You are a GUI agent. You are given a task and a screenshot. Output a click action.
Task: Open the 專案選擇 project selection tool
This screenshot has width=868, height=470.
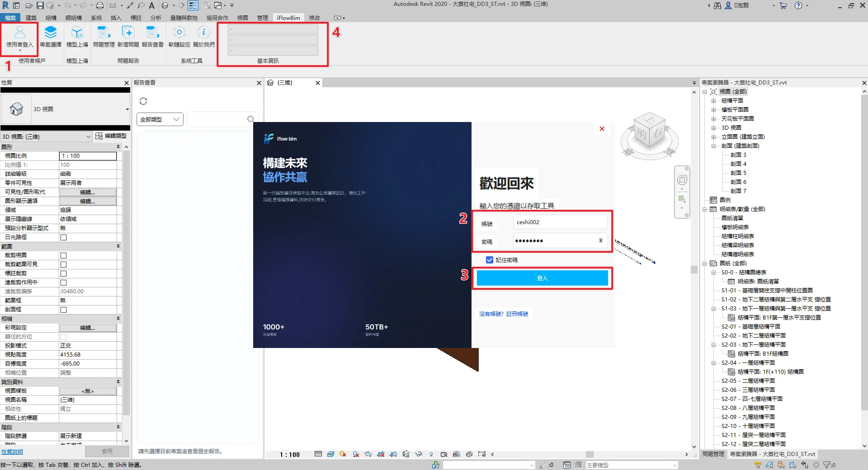pos(51,37)
